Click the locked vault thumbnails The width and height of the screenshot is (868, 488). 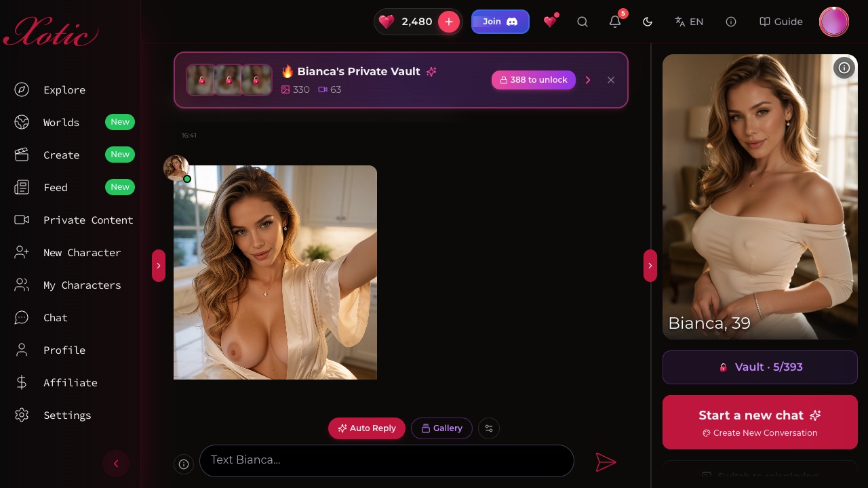[x=229, y=80]
